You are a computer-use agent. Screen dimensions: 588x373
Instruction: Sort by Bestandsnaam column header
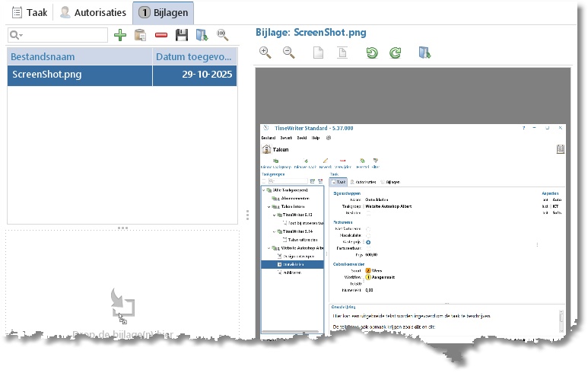[x=80, y=56]
